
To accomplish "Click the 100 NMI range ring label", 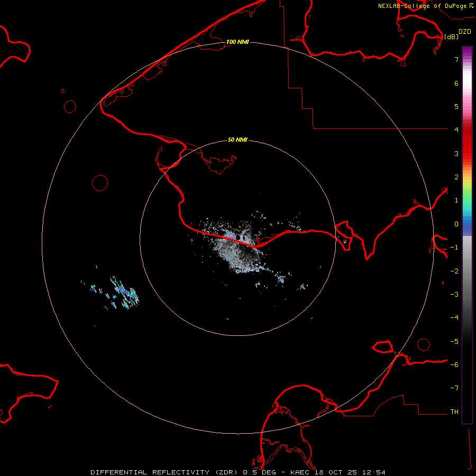I will [237, 42].
